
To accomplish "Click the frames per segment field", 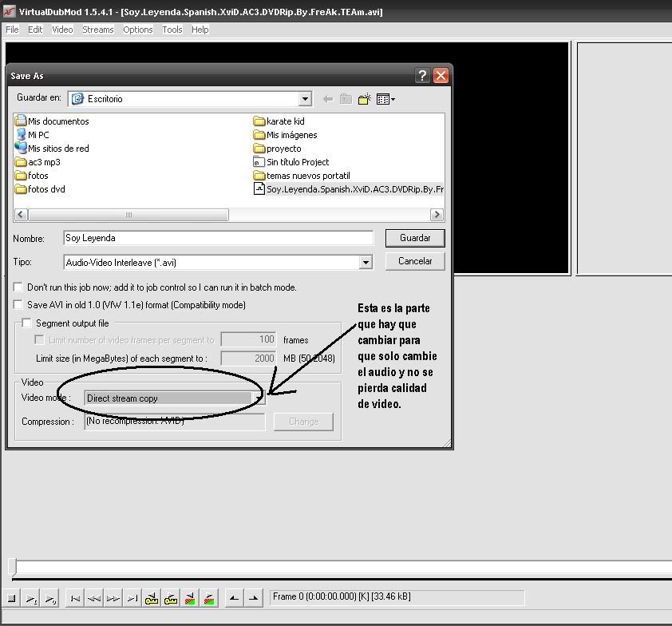I will click(x=248, y=339).
